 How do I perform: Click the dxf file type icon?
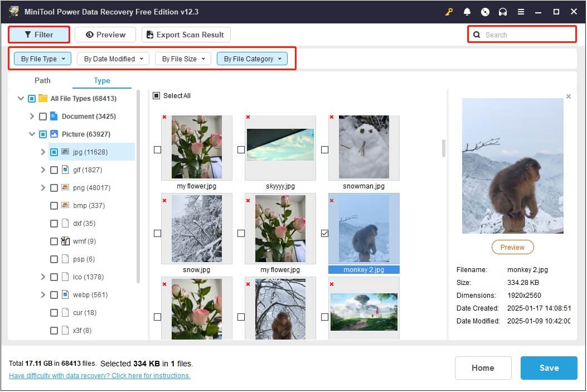(65, 223)
